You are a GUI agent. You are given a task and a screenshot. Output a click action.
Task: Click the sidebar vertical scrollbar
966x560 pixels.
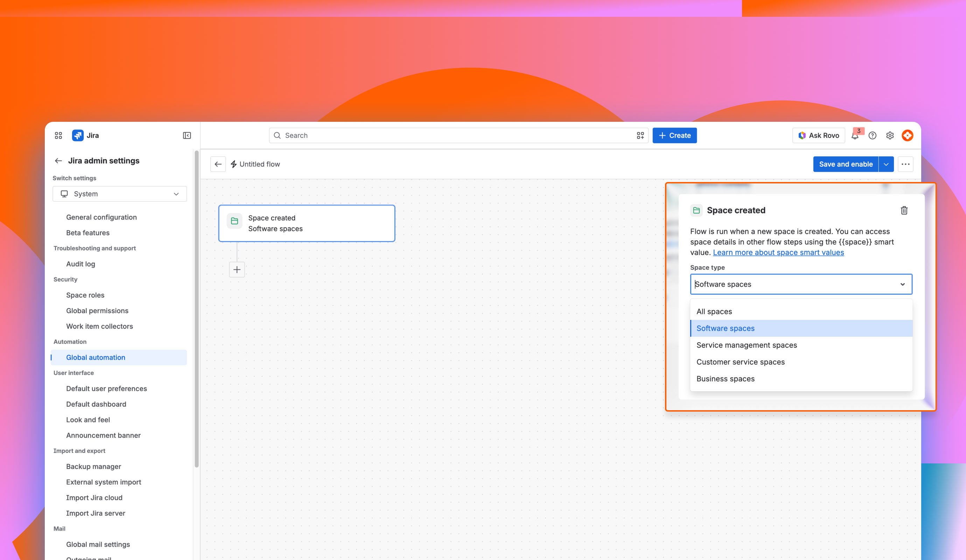[x=197, y=309]
